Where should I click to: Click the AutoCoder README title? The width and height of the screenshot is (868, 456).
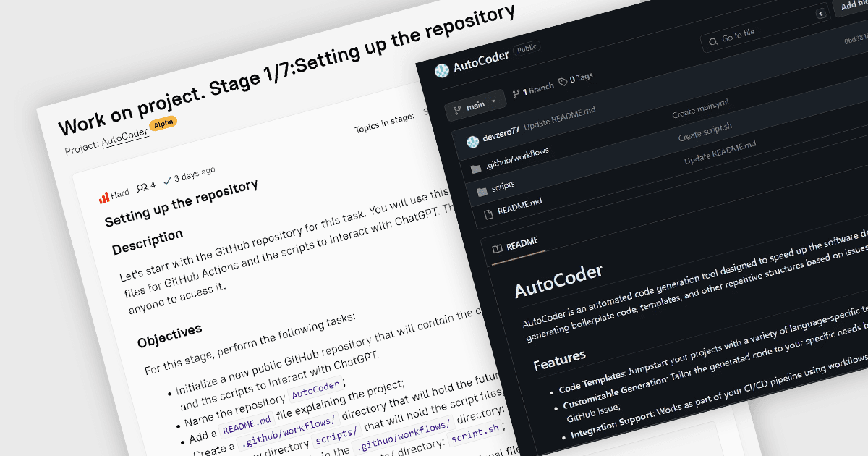558,281
